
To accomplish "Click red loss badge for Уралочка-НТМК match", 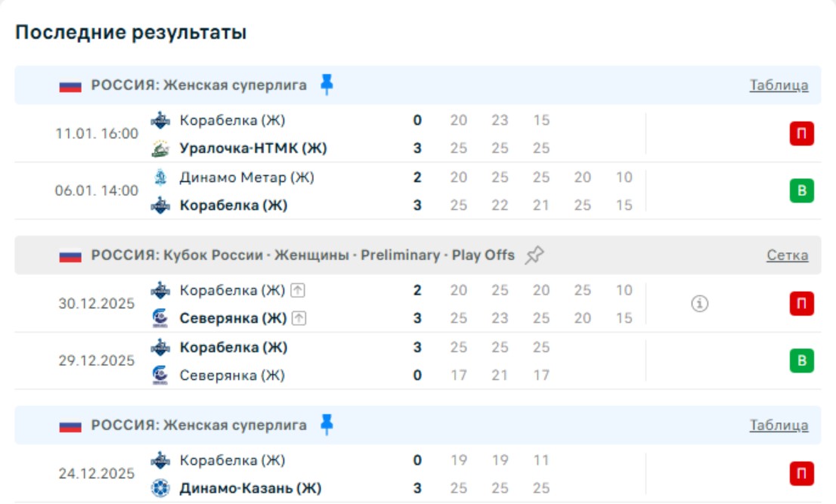I will point(801,135).
